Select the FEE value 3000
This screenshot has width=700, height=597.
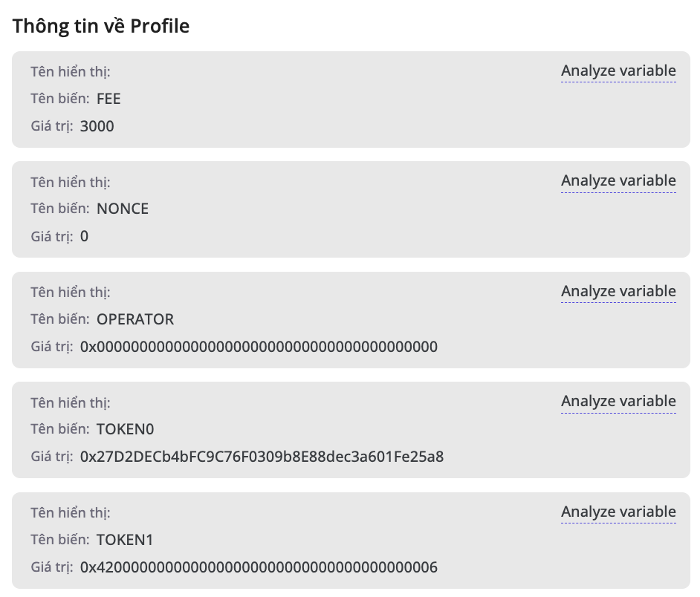point(97,126)
